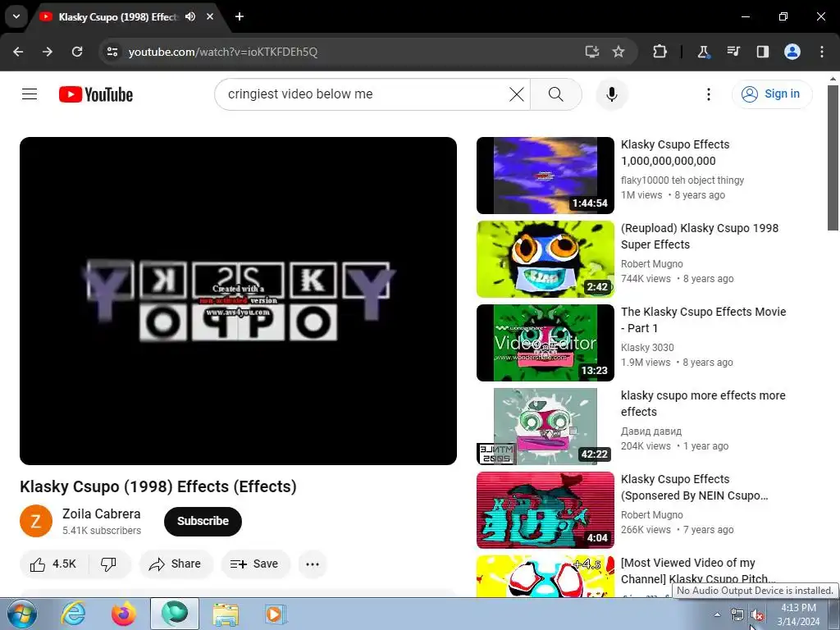Screen dimensions: 840x630
Task: Click the video player area
Action: [238, 301]
